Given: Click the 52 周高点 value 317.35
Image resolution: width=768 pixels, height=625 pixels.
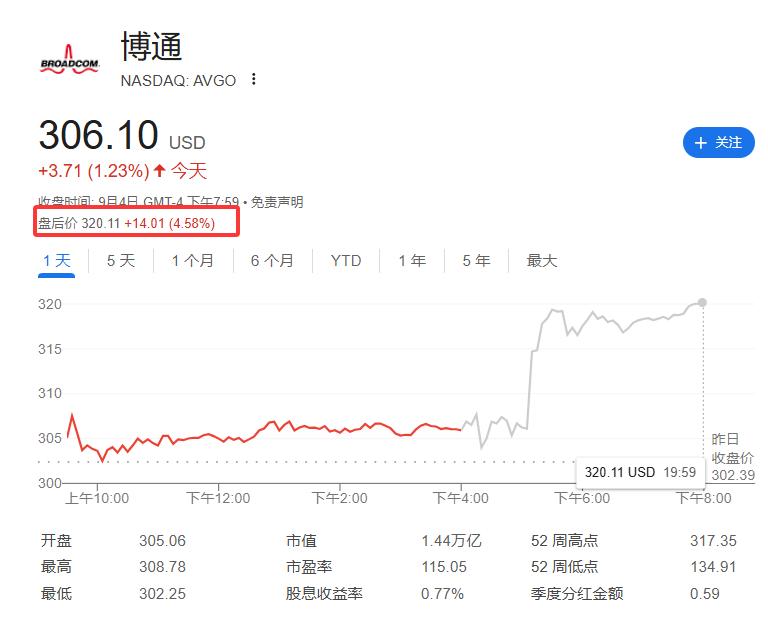Looking at the screenshot, I should click(712, 541).
